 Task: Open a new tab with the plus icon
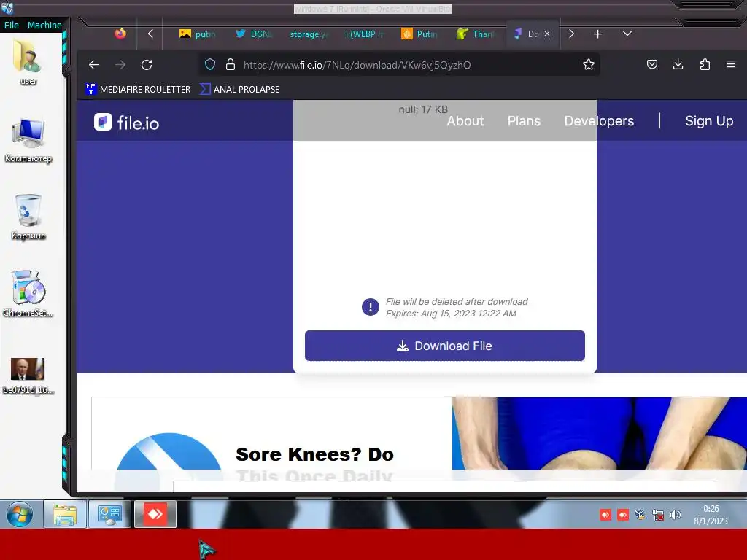pos(598,34)
